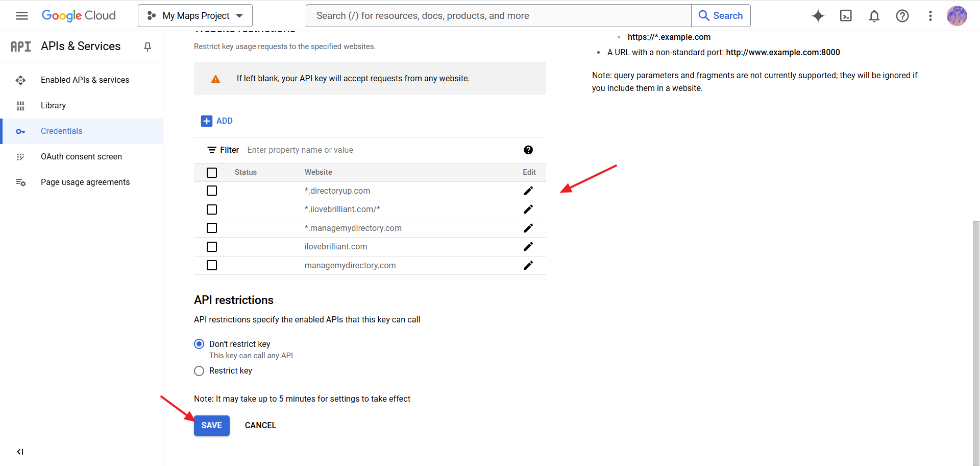Screen dimensions: 980x466
Task: Select Credentials in the sidebar
Action: pyautogui.click(x=82, y=131)
